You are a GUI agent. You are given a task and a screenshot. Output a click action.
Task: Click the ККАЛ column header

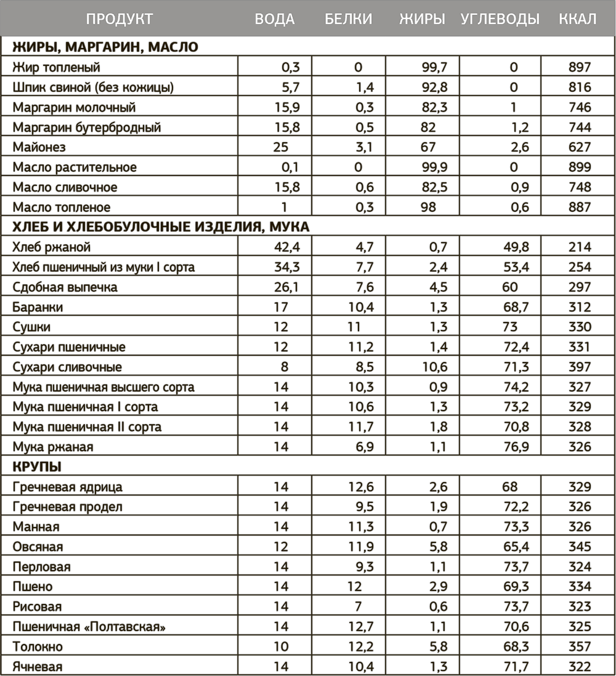click(578, 19)
